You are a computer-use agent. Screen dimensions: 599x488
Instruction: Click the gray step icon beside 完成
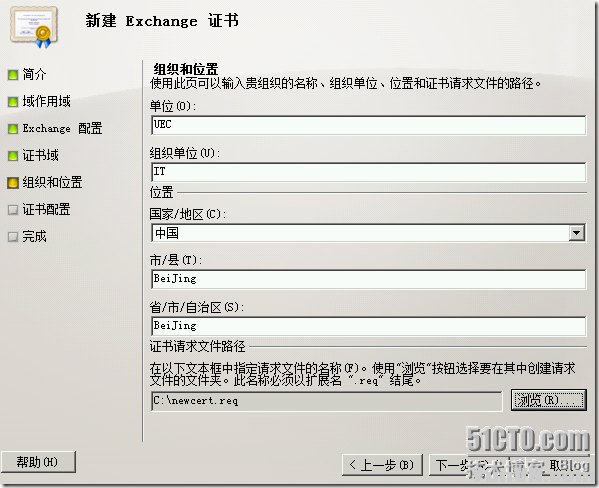click(x=13, y=237)
